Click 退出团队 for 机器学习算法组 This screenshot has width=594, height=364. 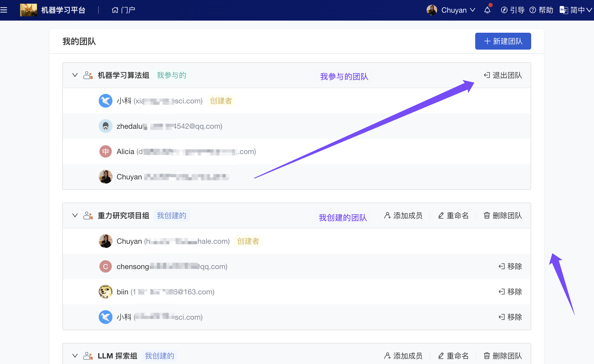click(x=503, y=75)
